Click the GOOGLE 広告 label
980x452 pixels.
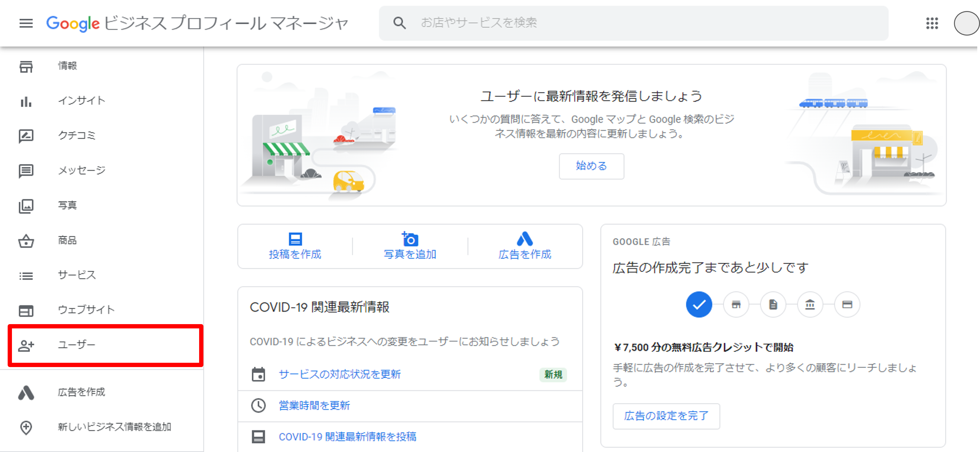[x=641, y=242]
